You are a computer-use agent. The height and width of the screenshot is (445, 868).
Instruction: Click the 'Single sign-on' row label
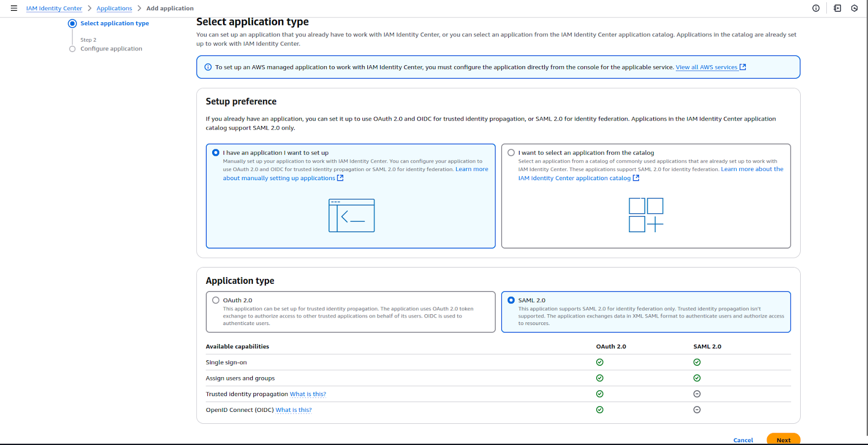[x=226, y=363]
